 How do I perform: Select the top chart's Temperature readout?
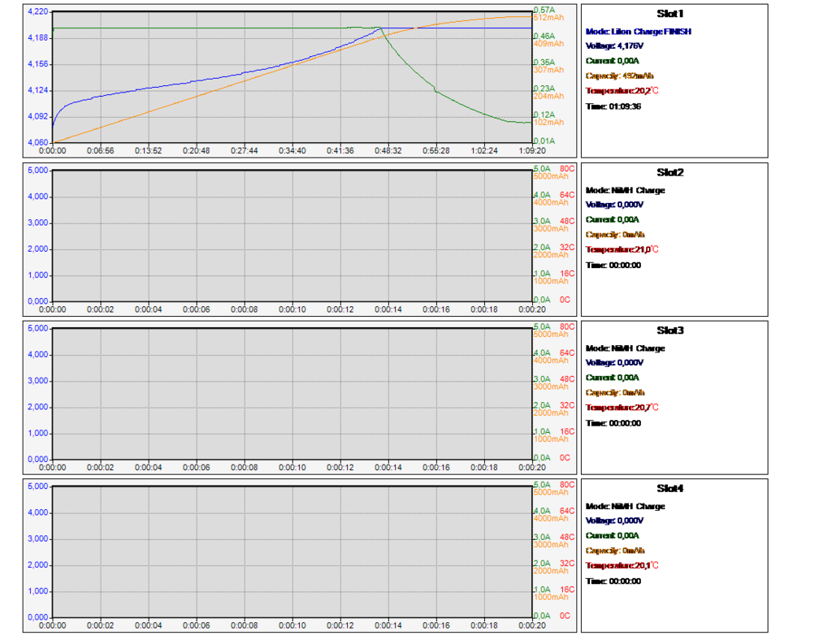[622, 91]
